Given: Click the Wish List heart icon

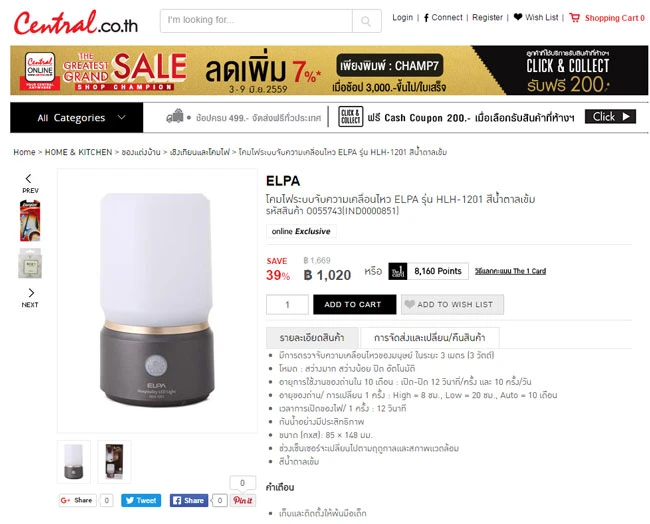Looking at the screenshot, I should point(518,17).
